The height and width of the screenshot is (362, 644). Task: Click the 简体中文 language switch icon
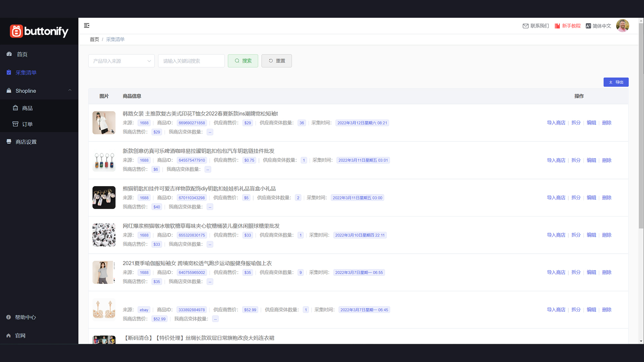coord(588,26)
